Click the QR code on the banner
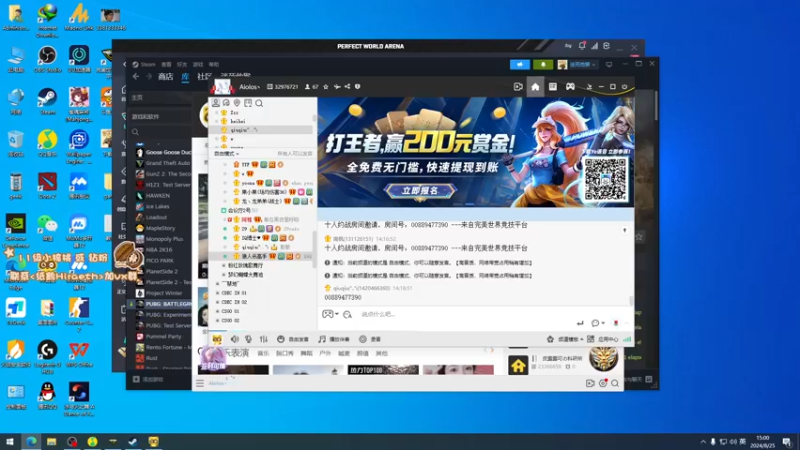This screenshot has width=800, height=450. tap(606, 179)
